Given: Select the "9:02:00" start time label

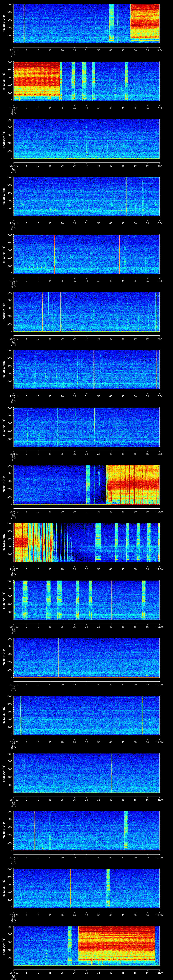Looking at the screenshot, I should (x=14, y=108).
